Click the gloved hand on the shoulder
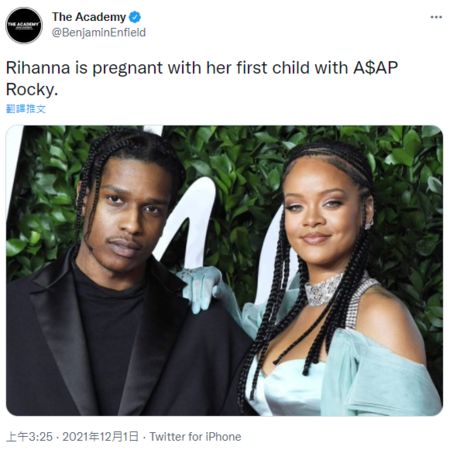This screenshot has height=450, width=453. pos(200,289)
